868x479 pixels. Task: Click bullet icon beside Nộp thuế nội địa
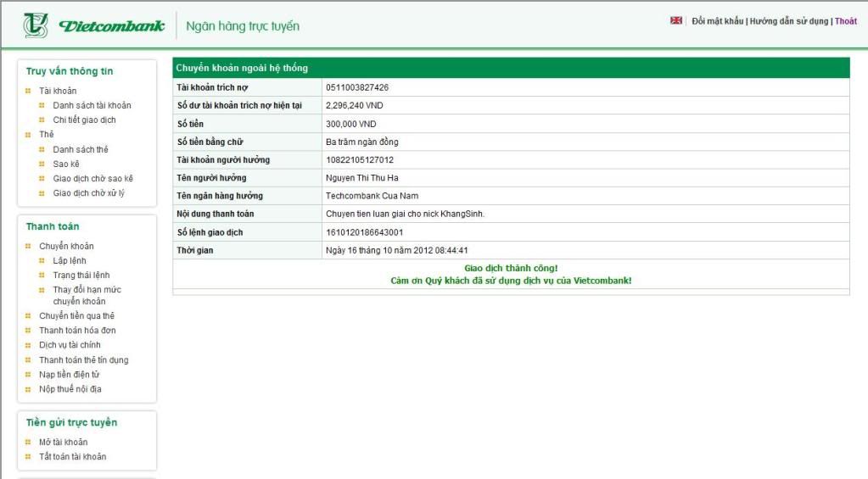28,389
